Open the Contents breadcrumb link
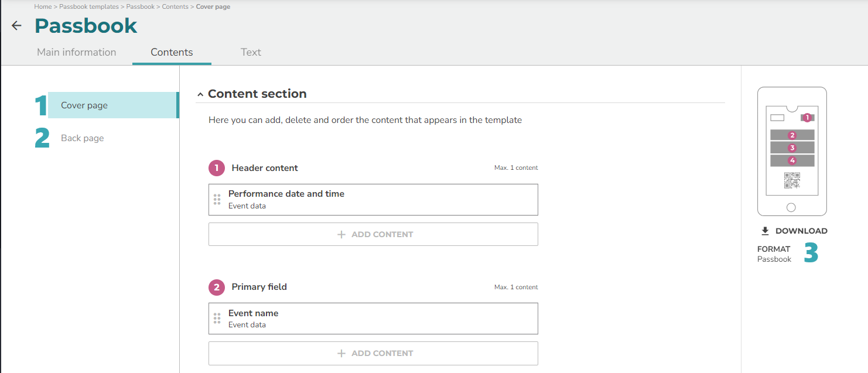This screenshot has height=373, width=868. click(x=175, y=7)
